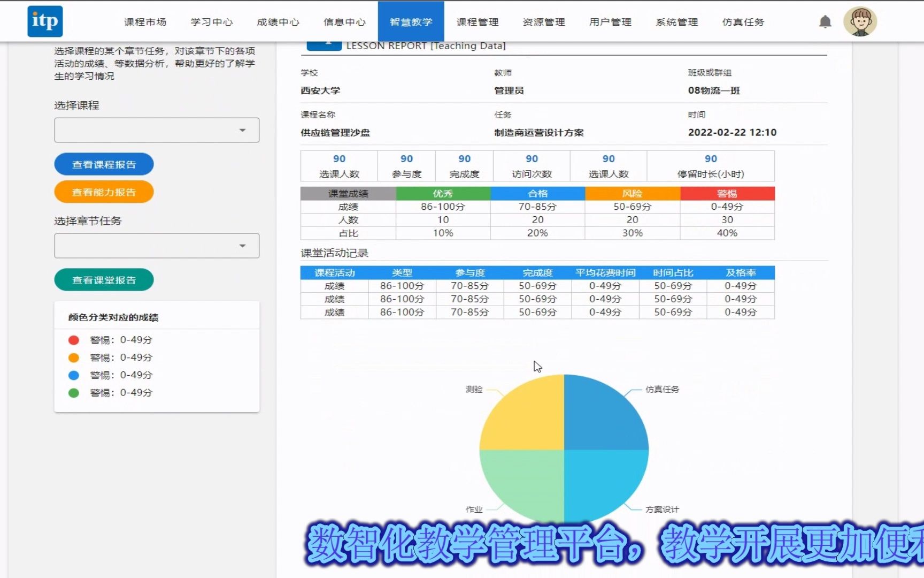The height and width of the screenshot is (578, 924).
Task: Switch to 信息中心
Action: coord(344,22)
